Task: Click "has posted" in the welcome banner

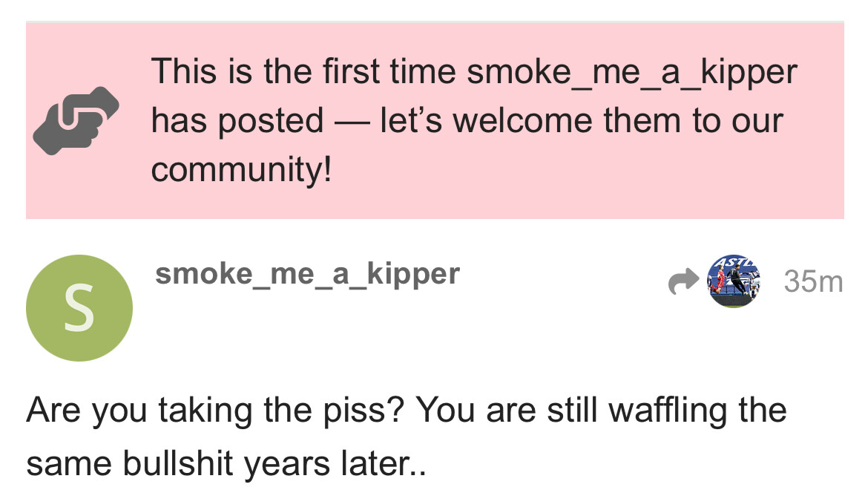Action: click(237, 121)
